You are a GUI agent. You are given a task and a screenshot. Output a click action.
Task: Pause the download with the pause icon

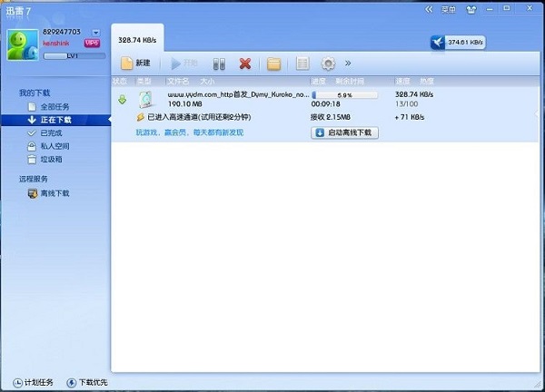point(218,64)
